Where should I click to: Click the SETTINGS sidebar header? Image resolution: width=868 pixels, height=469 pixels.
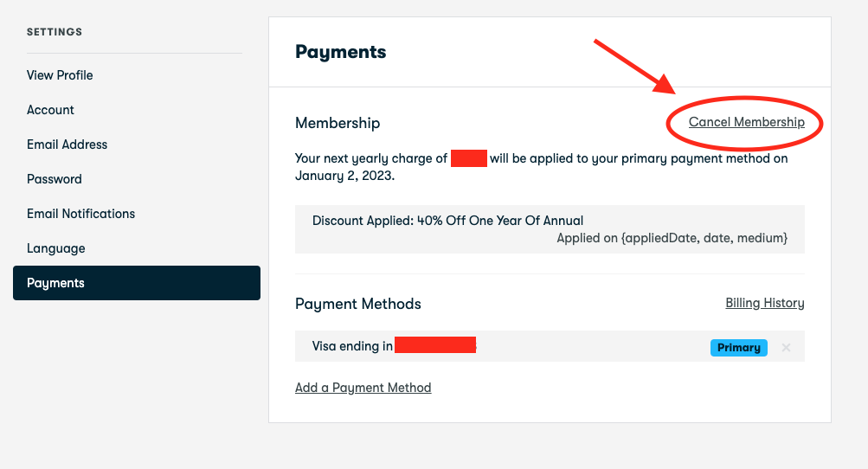point(55,32)
